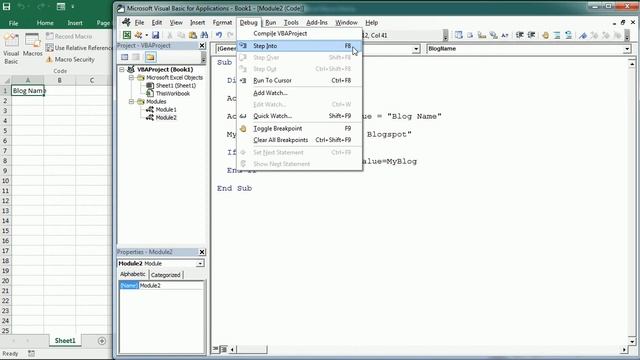
Task: Click Indent icon in Edit toolbar
Action: (520, 36)
